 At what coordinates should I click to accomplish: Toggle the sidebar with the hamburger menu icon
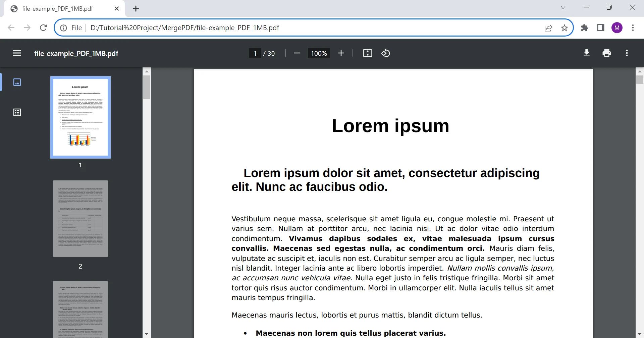pyautogui.click(x=17, y=53)
